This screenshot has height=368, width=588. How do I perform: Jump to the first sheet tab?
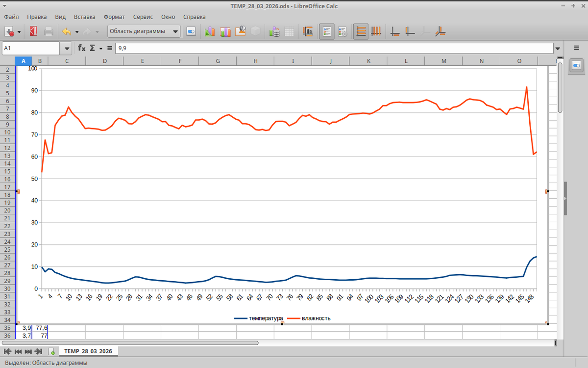click(x=8, y=351)
